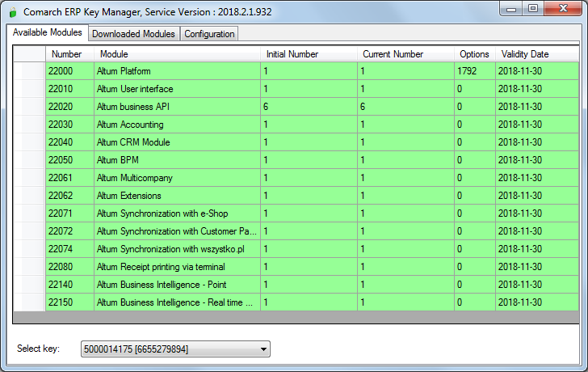Click the Options column header
This screenshot has width=588, height=372.
click(x=474, y=54)
